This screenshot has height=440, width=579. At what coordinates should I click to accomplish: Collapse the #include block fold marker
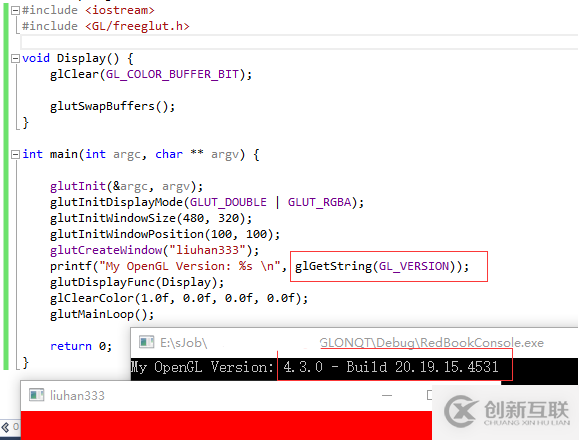pos(15,10)
